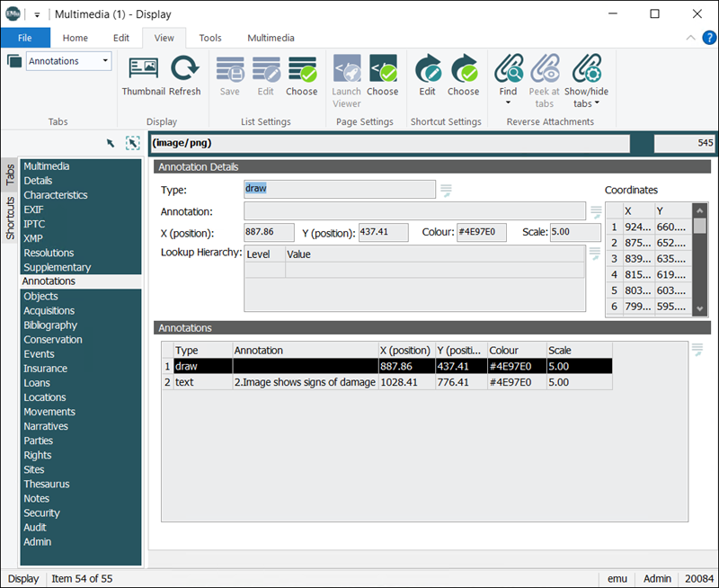
Task: Click Choose icon in List Settings
Action: (302, 69)
